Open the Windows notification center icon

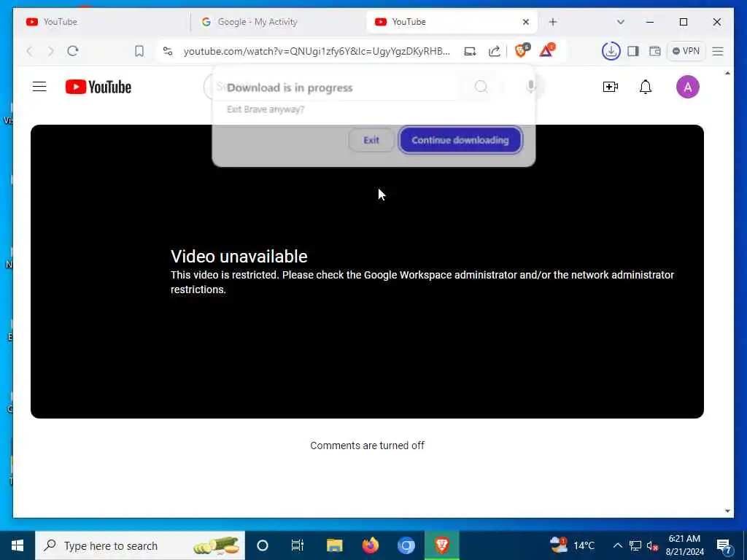724,545
